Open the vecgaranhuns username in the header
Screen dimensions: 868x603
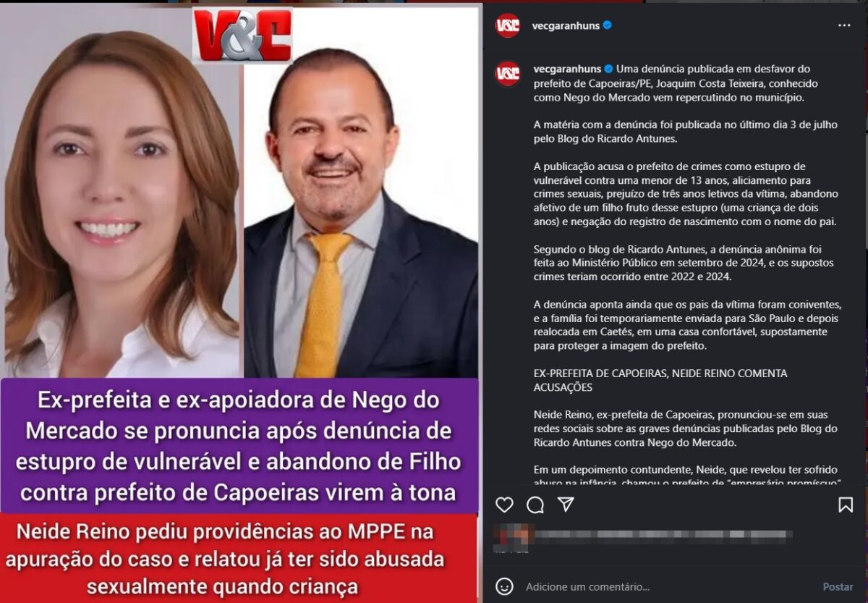[566, 25]
